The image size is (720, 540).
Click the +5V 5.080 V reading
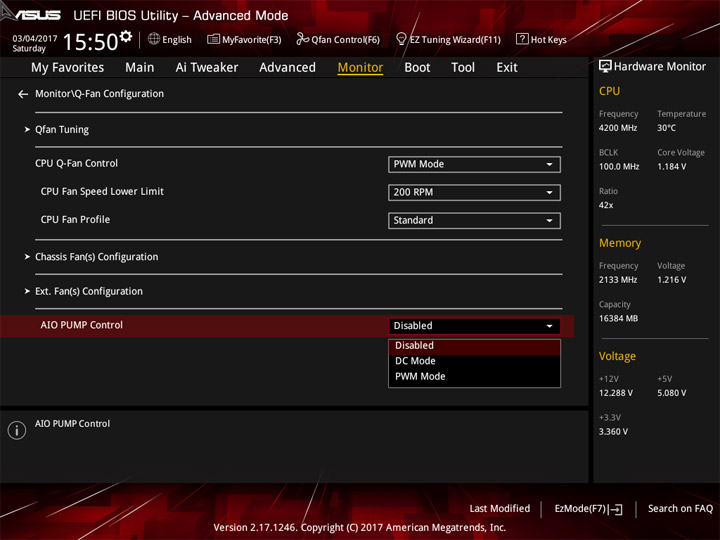[671, 393]
